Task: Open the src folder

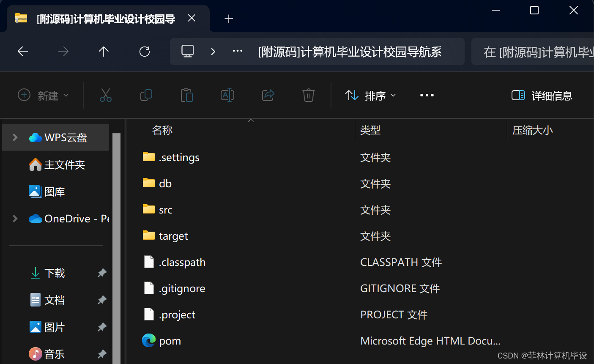Action: coord(165,209)
